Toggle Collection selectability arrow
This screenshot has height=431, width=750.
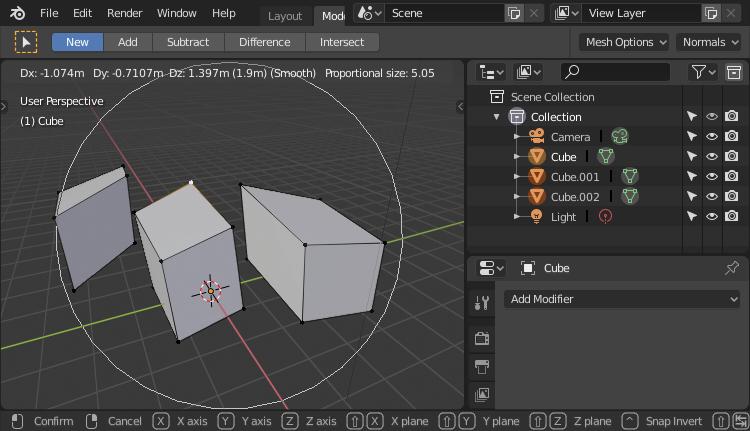692,116
